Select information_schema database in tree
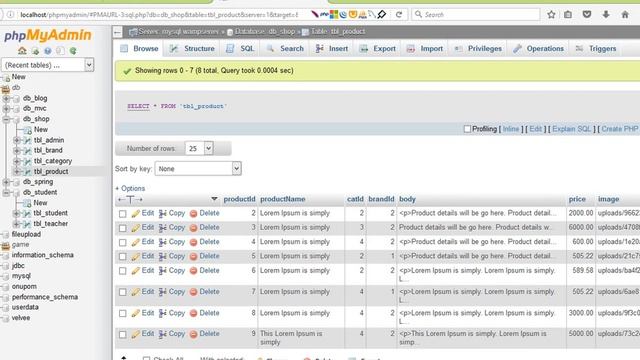 (x=42, y=255)
